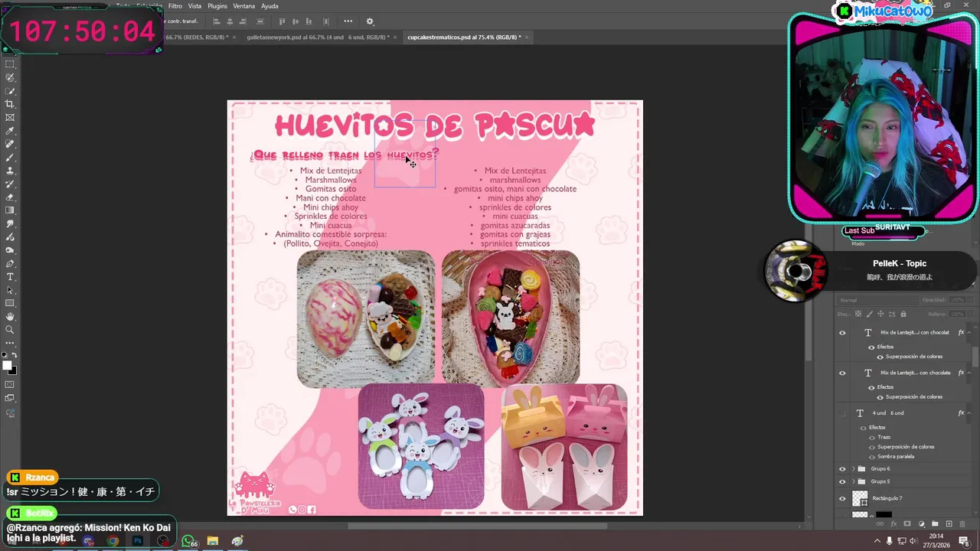Viewport: 980px width, 551px height.
Task: Select the Clone Stamp tool
Action: (x=10, y=171)
